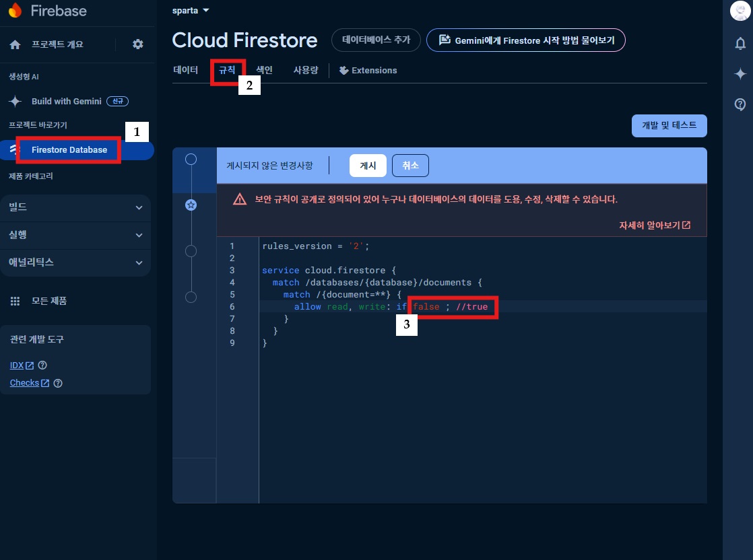This screenshot has width=753, height=560.
Task: Click the home icon for project overview
Action: [x=15, y=44]
